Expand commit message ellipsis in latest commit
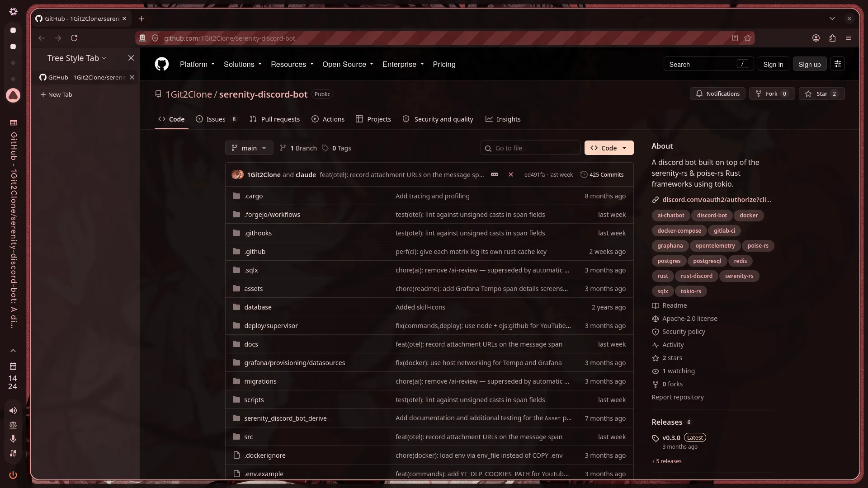This screenshot has width=868, height=488. [495, 174]
